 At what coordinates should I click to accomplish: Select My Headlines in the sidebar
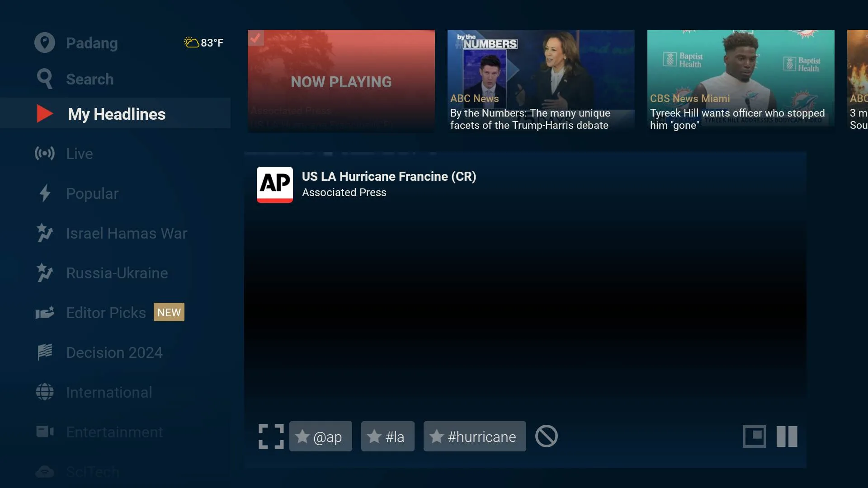pos(115,113)
